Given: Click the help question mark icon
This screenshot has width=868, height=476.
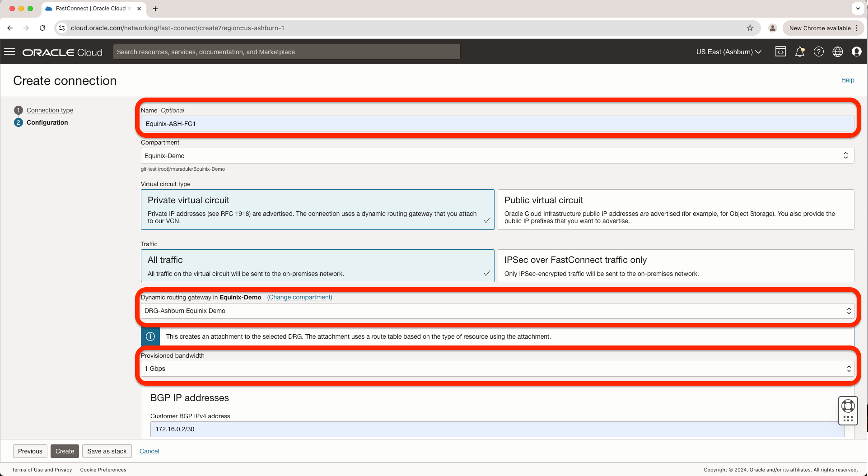Looking at the screenshot, I should click(x=818, y=52).
